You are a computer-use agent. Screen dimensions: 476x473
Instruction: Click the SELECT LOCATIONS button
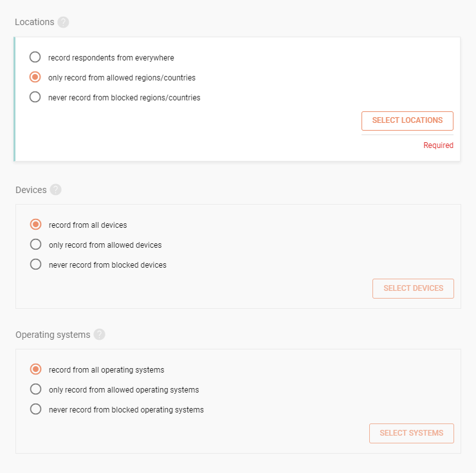point(407,121)
